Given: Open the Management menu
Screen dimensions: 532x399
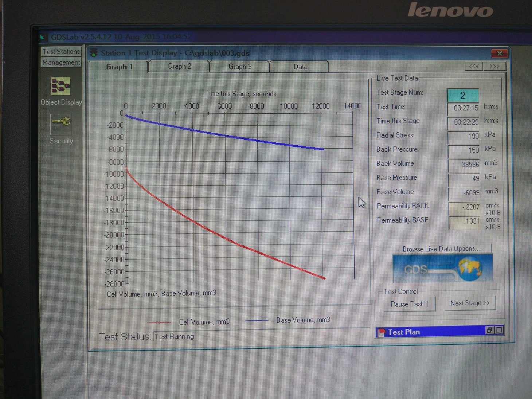Looking at the screenshot, I should 61,62.
